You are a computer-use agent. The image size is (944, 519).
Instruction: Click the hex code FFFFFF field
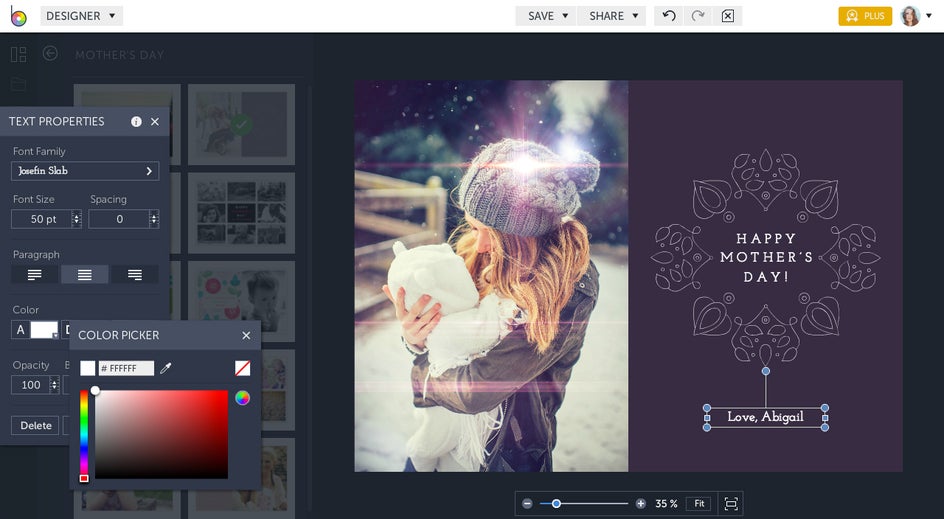click(126, 368)
